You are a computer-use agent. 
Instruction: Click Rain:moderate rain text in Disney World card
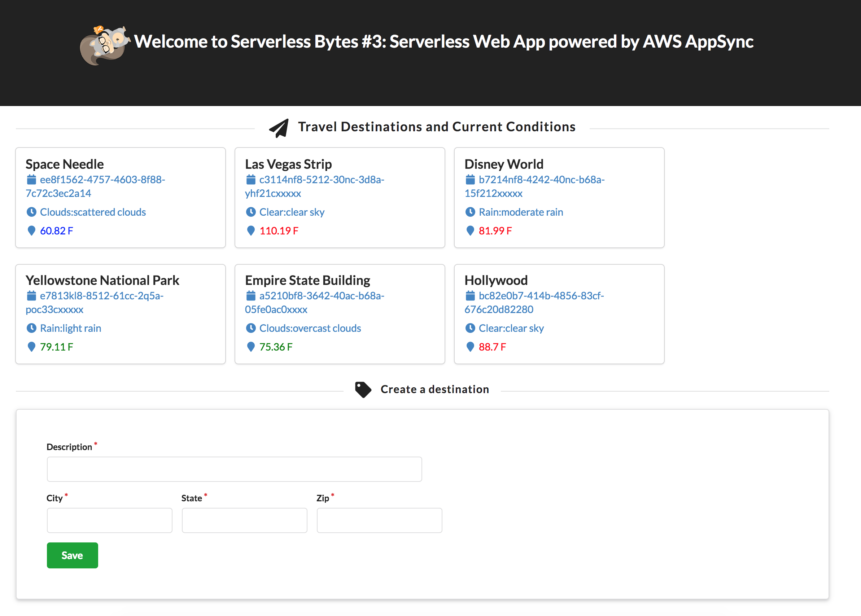pyautogui.click(x=521, y=212)
